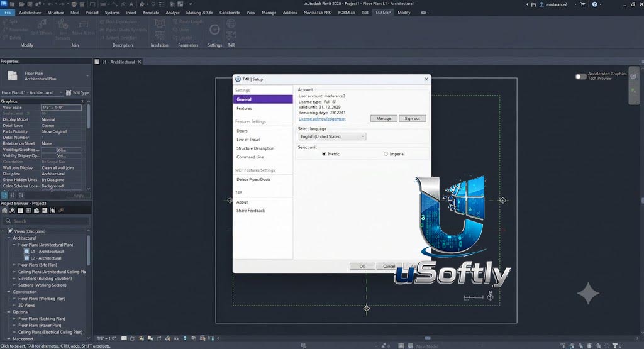
Task: Click the Edit Type icon in Properties
Action: point(69,93)
